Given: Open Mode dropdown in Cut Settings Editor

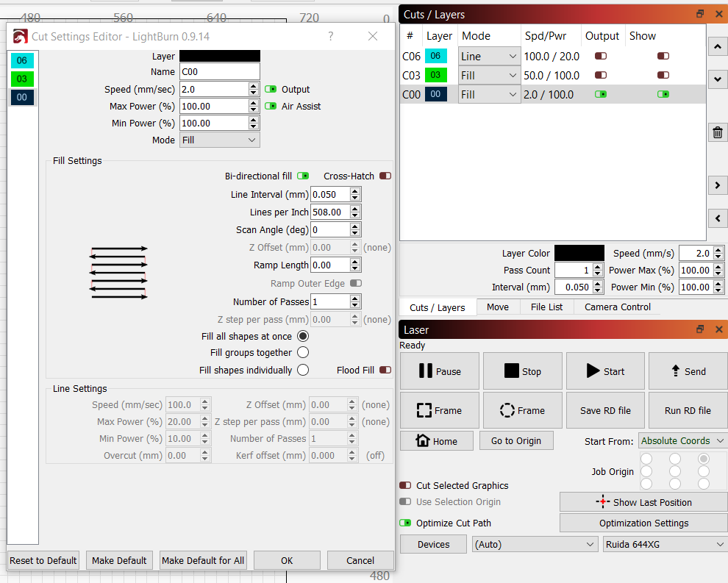Looking at the screenshot, I should pos(220,140).
